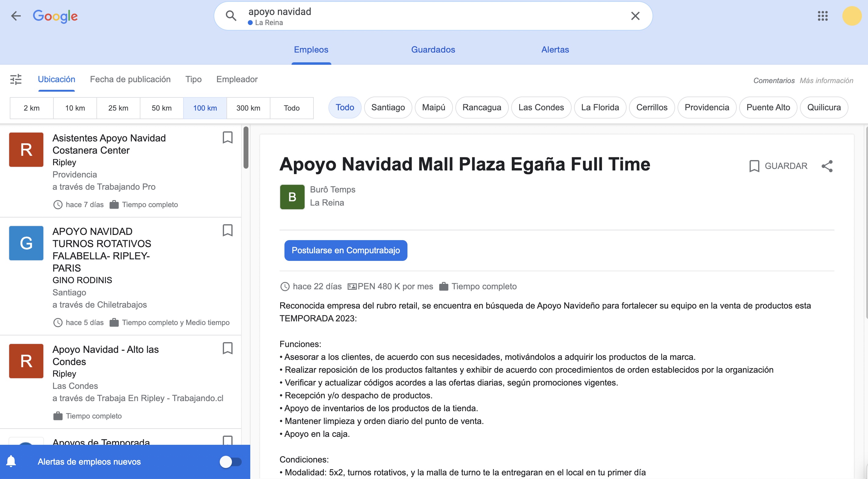Open the Google apps grid icon
868x479 pixels.
click(823, 16)
